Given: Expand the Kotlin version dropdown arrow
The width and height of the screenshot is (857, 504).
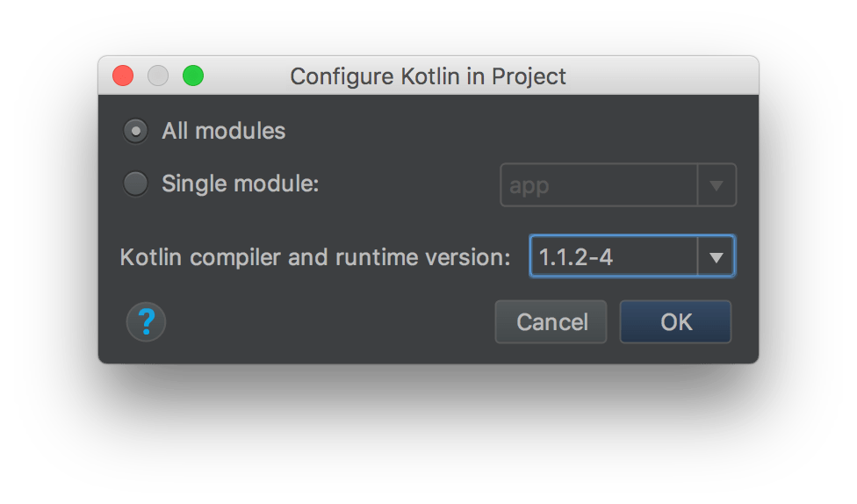Looking at the screenshot, I should pyautogui.click(x=716, y=257).
